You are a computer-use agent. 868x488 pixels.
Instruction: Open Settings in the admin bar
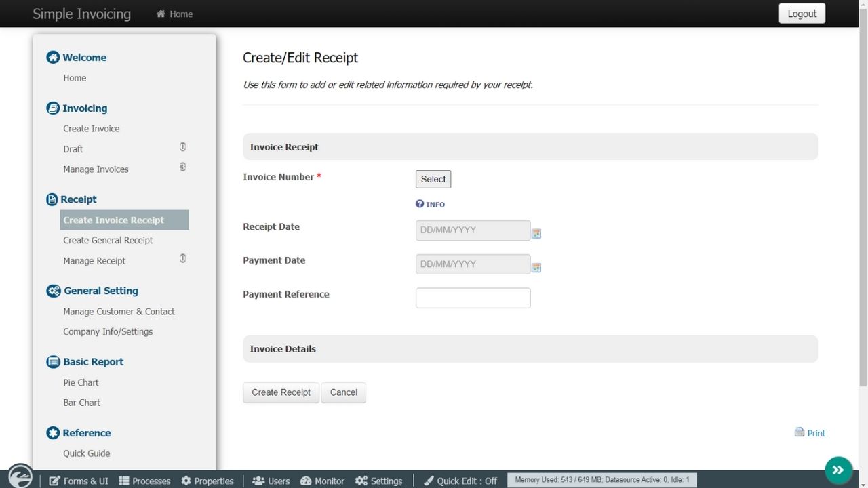[379, 481]
